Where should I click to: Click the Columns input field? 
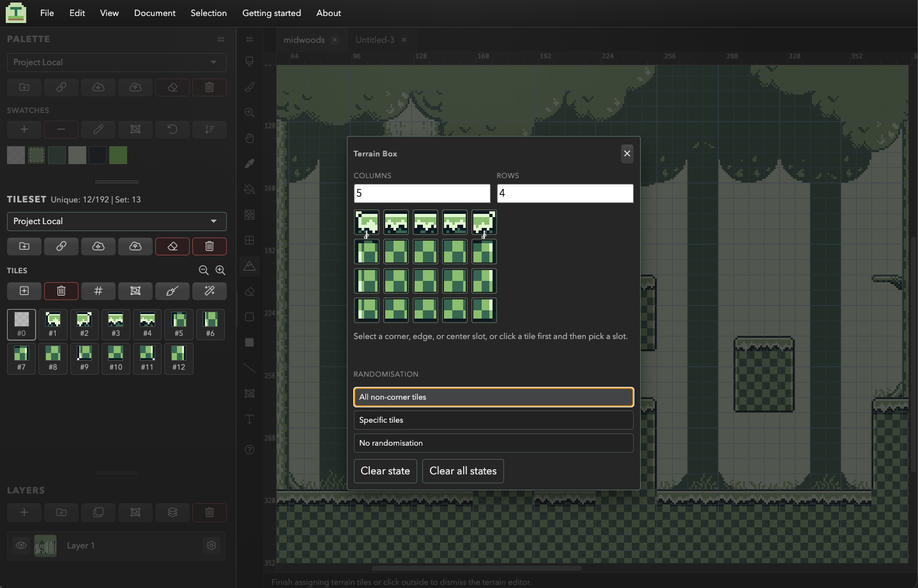pos(422,193)
